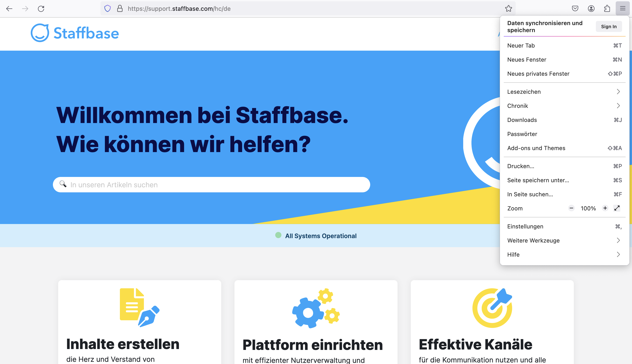Image resolution: width=632 pixels, height=364 pixels.
Task: Open Passwörter menu entry
Action: click(x=564, y=134)
